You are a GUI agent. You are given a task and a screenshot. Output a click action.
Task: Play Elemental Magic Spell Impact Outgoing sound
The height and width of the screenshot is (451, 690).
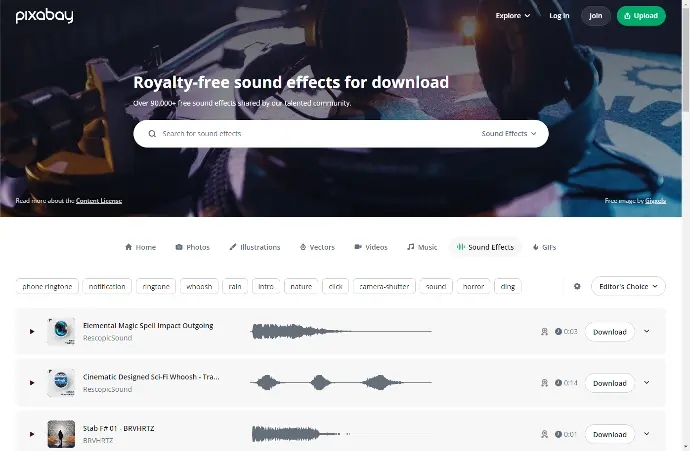[x=32, y=331]
